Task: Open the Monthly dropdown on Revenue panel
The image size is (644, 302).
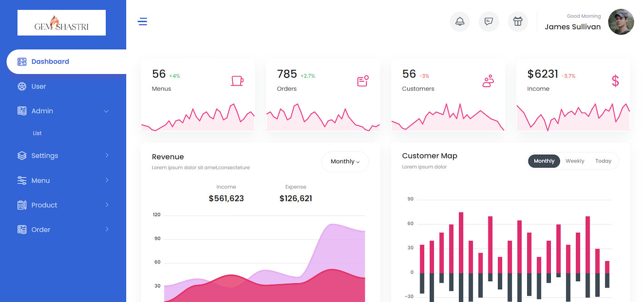Action: pyautogui.click(x=344, y=161)
